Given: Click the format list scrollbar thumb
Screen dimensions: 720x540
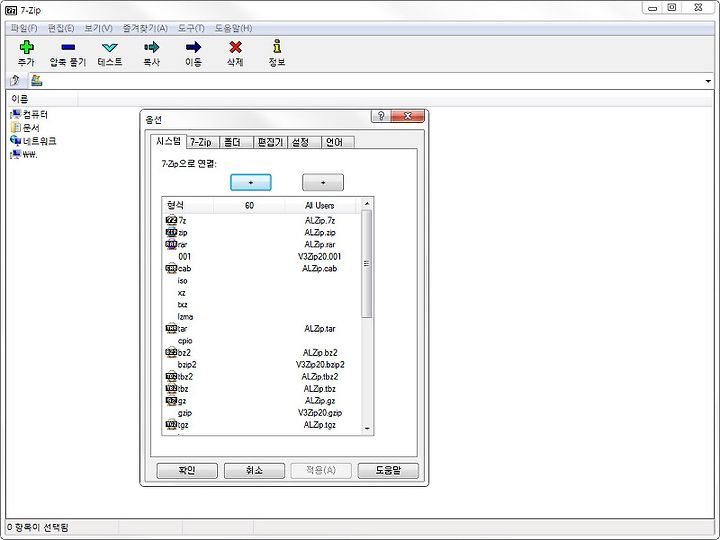Looking at the screenshot, I should [x=366, y=264].
